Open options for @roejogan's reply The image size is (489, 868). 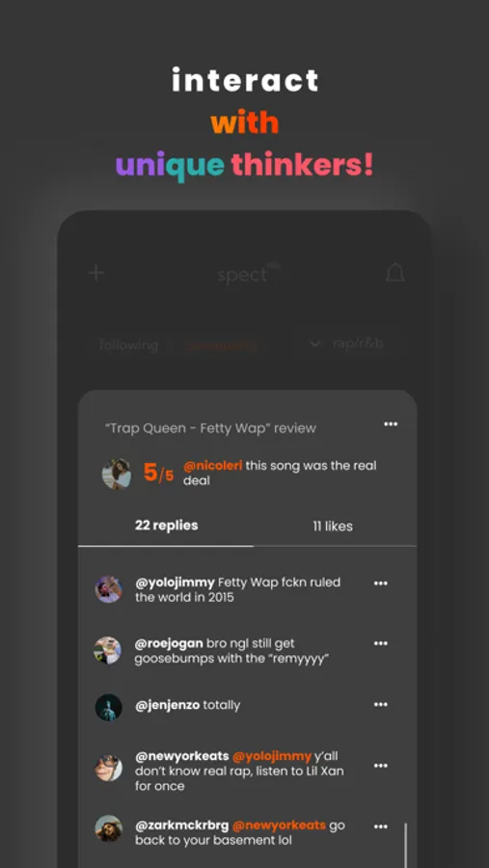380,643
